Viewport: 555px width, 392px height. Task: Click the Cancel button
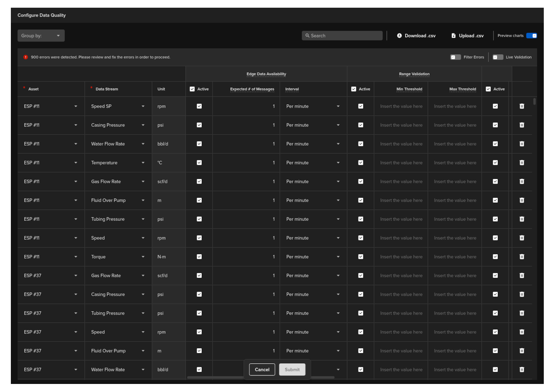pos(262,370)
